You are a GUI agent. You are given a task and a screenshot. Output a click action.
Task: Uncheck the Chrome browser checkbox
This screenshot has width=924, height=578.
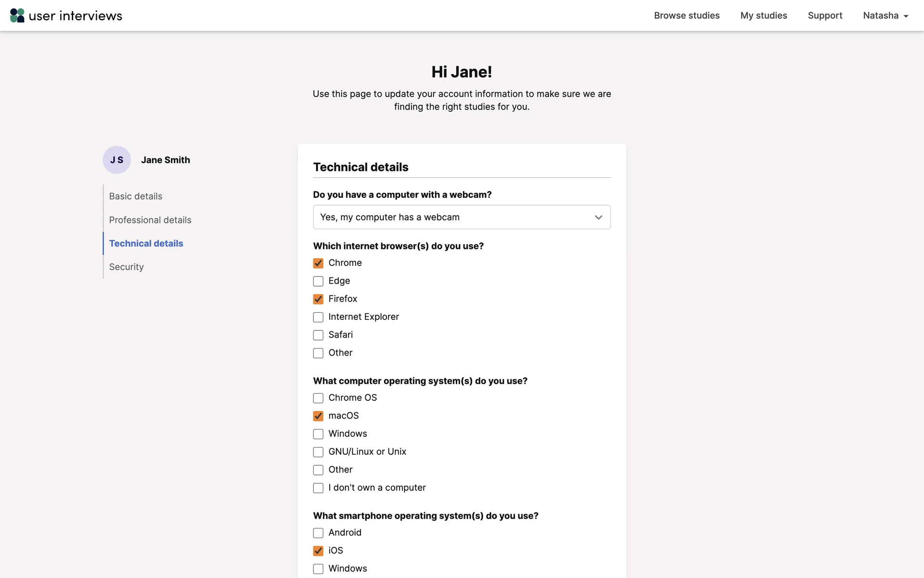(x=318, y=263)
